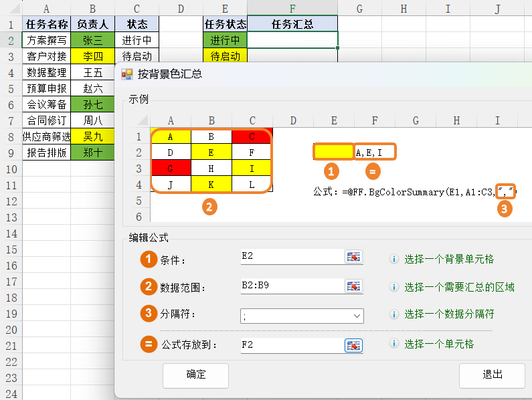This screenshot has width=532, height=400.
Task: Open the 分隔符 dropdown arrow
Action: coord(356,316)
